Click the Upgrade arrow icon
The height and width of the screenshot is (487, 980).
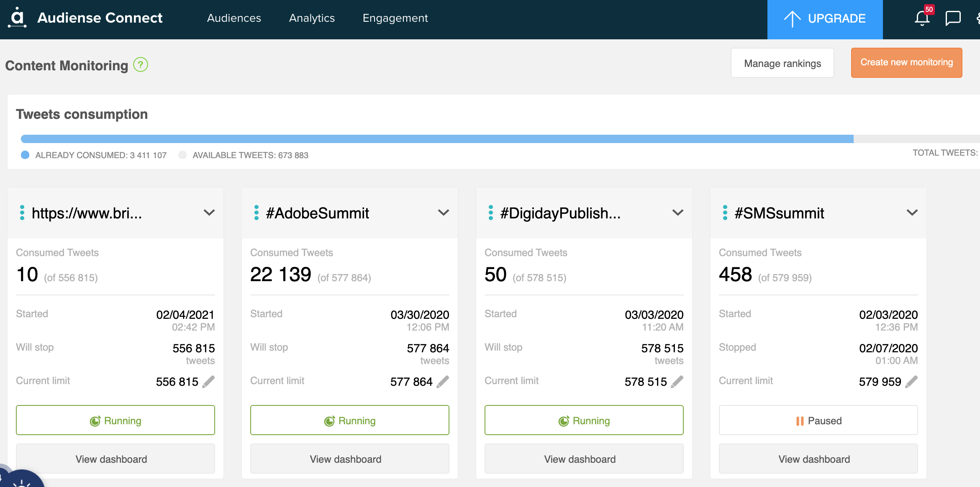(792, 19)
